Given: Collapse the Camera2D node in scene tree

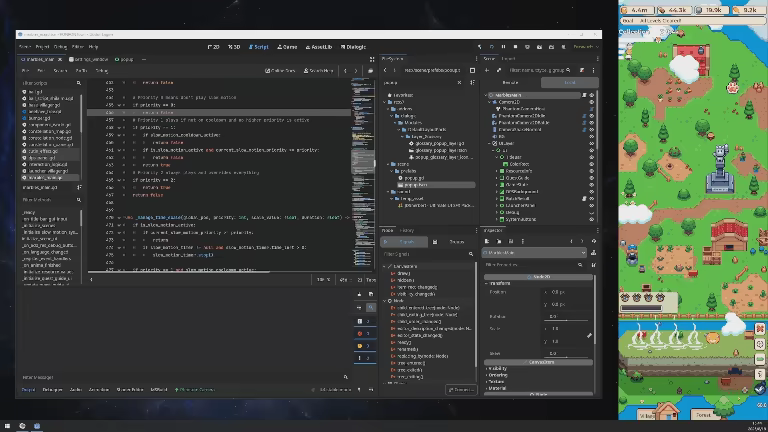Looking at the screenshot, I should click(489, 102).
